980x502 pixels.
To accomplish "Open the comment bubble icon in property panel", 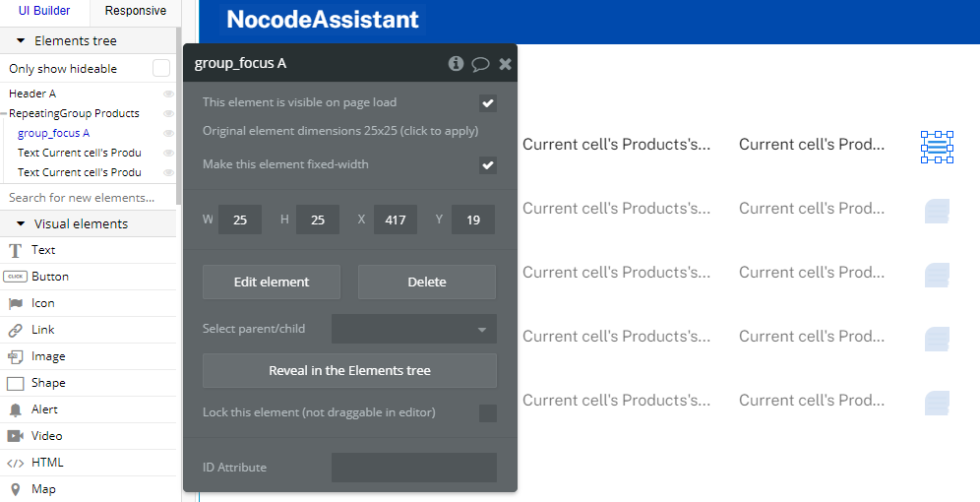I will click(x=480, y=64).
